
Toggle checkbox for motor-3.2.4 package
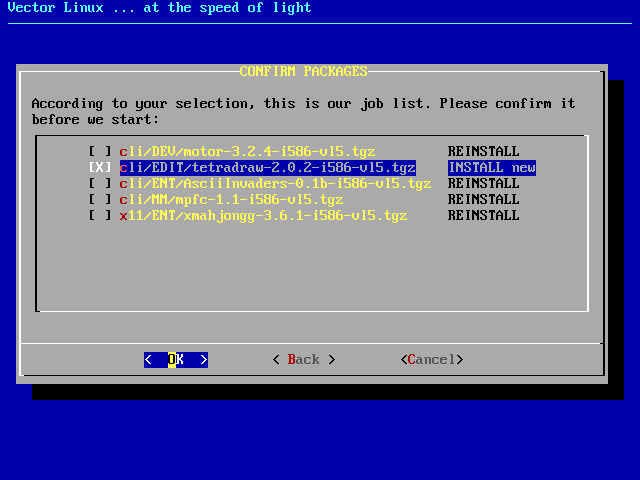click(100, 152)
